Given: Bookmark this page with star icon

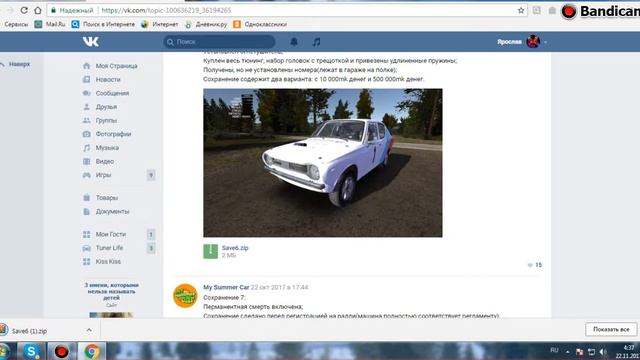Looking at the screenshot, I should click(521, 11).
